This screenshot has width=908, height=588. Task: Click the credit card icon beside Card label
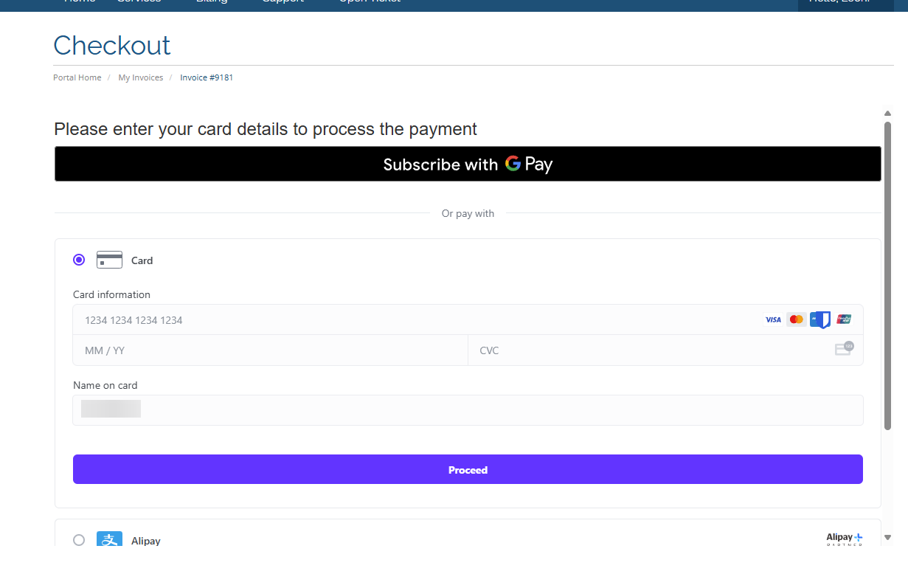(109, 260)
